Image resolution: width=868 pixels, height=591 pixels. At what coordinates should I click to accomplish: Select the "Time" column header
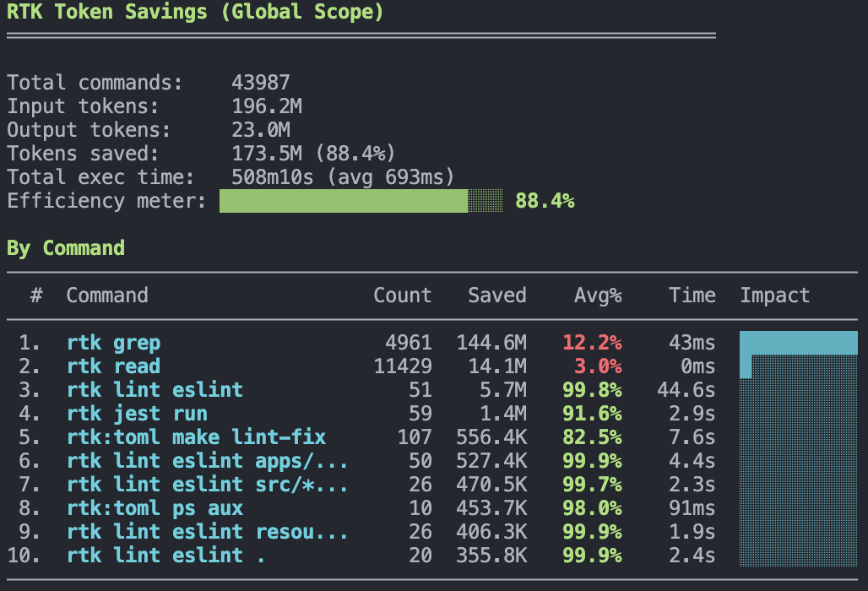click(692, 295)
